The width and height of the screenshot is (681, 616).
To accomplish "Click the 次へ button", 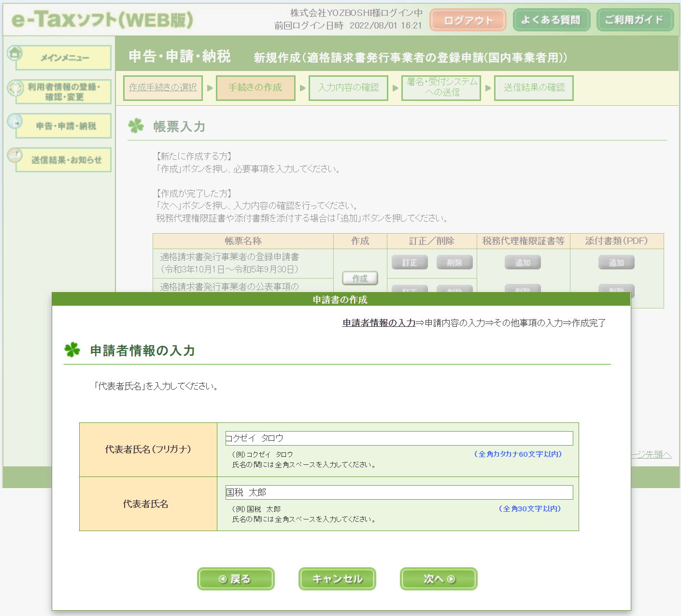I will click(x=439, y=579).
